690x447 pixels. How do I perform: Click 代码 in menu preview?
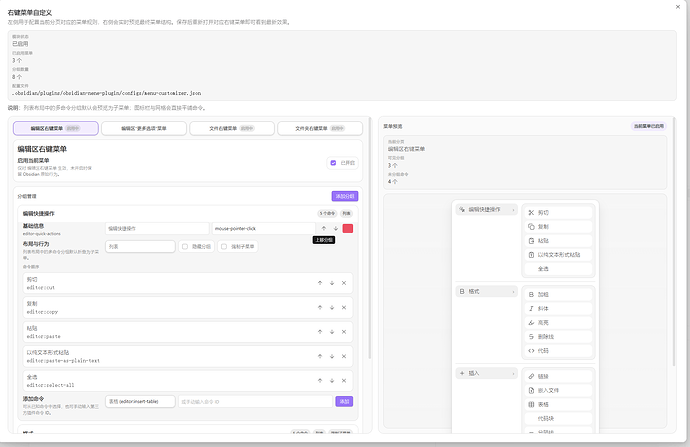pyautogui.click(x=558, y=351)
